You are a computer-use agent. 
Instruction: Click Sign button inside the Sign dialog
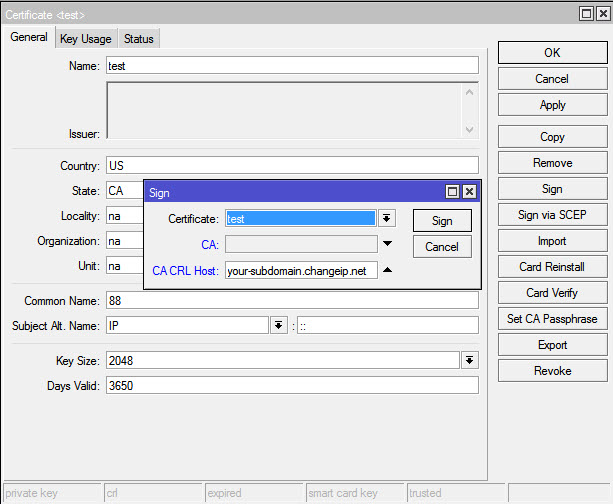point(442,221)
